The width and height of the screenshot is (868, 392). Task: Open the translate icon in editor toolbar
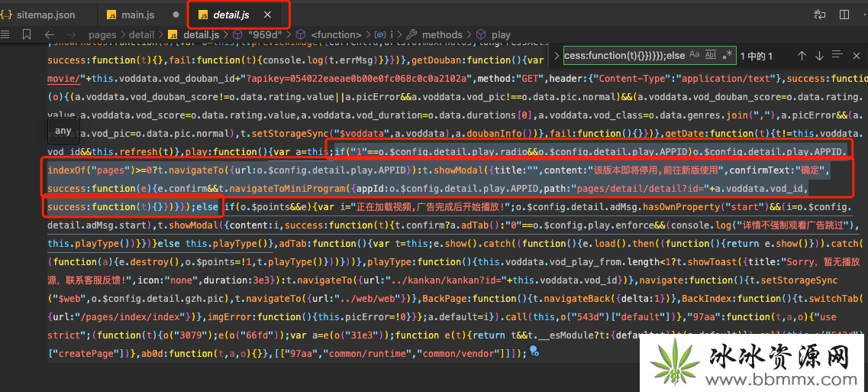coord(819,15)
